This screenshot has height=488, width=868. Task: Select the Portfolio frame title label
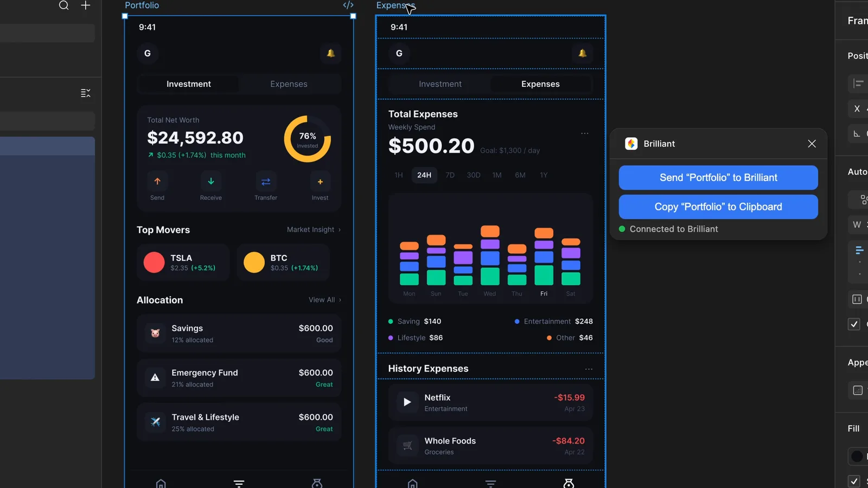tap(142, 5)
